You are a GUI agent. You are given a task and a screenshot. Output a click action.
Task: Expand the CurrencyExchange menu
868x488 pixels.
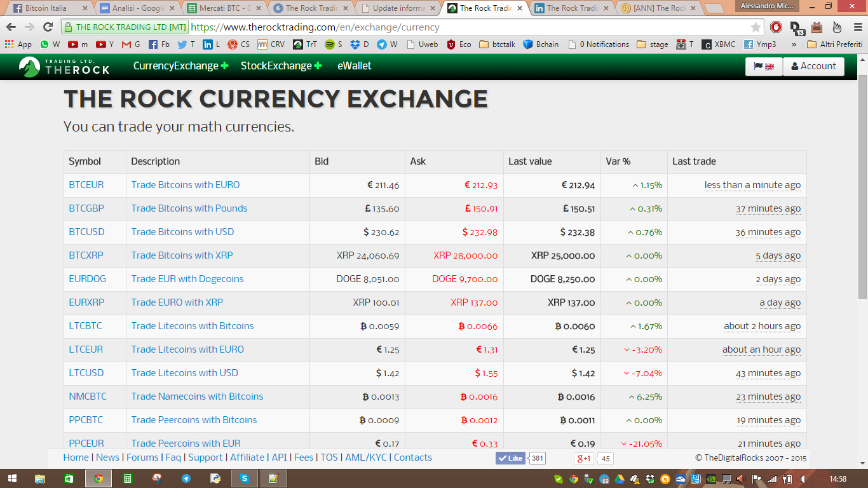click(x=180, y=66)
